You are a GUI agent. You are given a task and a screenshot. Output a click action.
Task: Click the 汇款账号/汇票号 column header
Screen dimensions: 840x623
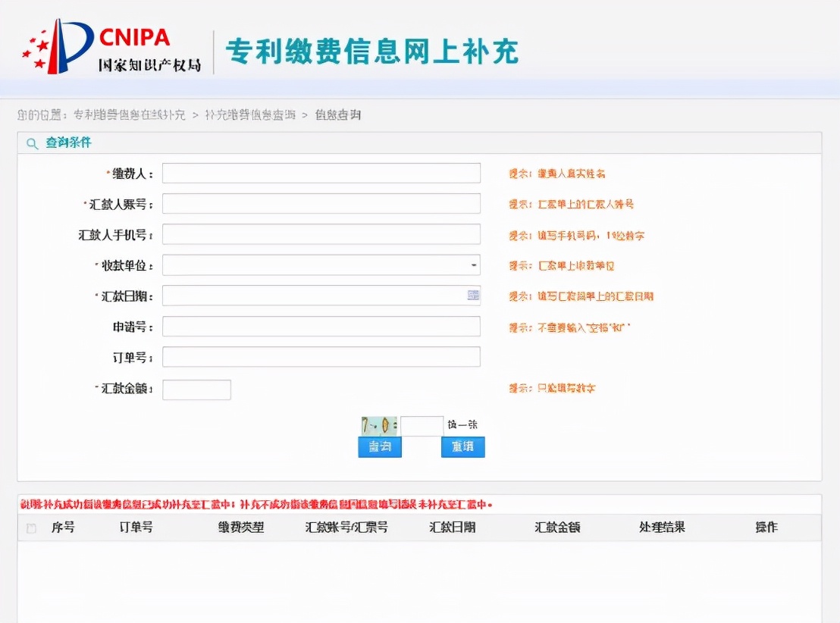coord(346,528)
